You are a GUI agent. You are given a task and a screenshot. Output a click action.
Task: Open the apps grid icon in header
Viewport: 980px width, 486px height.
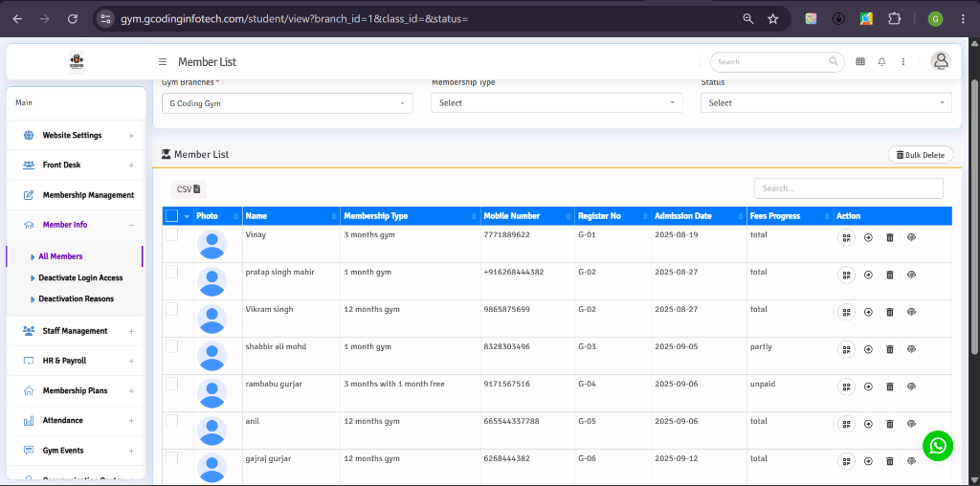[860, 62]
